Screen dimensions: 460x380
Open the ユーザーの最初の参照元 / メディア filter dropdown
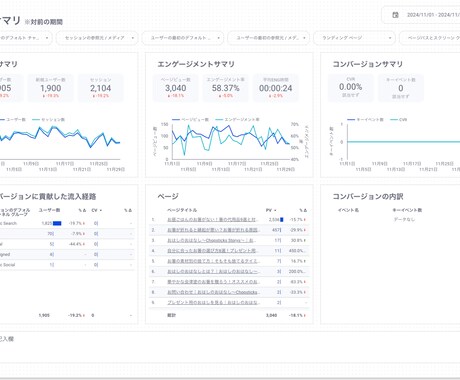[268, 38]
